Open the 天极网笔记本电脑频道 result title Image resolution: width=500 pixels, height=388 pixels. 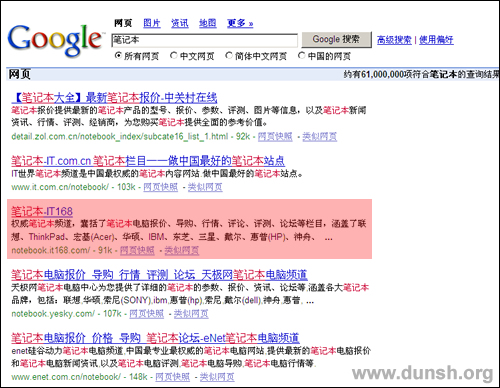[159, 275]
